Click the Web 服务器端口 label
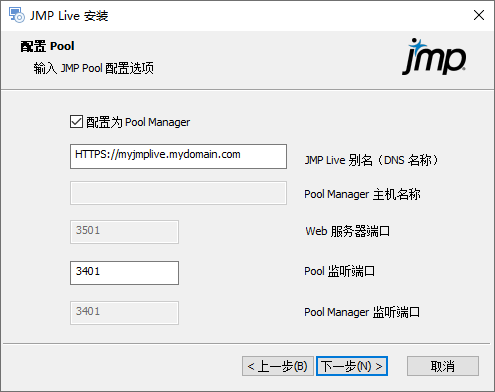Viewport: 495px width, 392px height. [x=348, y=231]
